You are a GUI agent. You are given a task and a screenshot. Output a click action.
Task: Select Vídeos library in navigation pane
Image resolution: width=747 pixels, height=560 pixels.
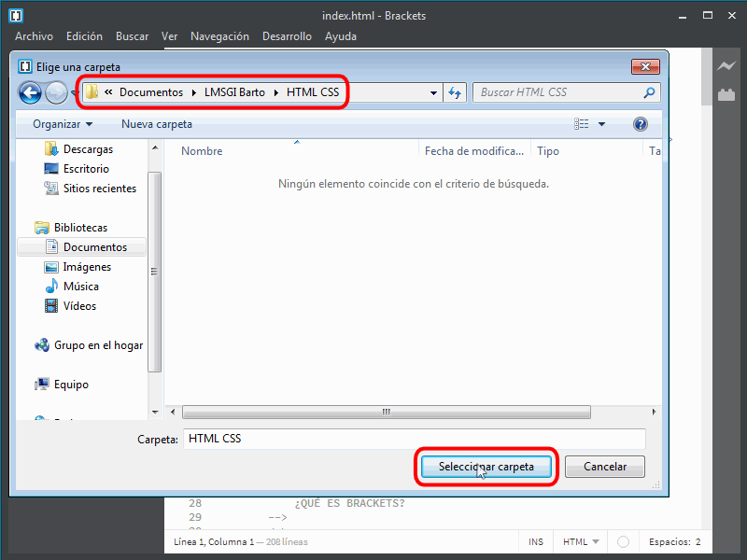point(79,306)
